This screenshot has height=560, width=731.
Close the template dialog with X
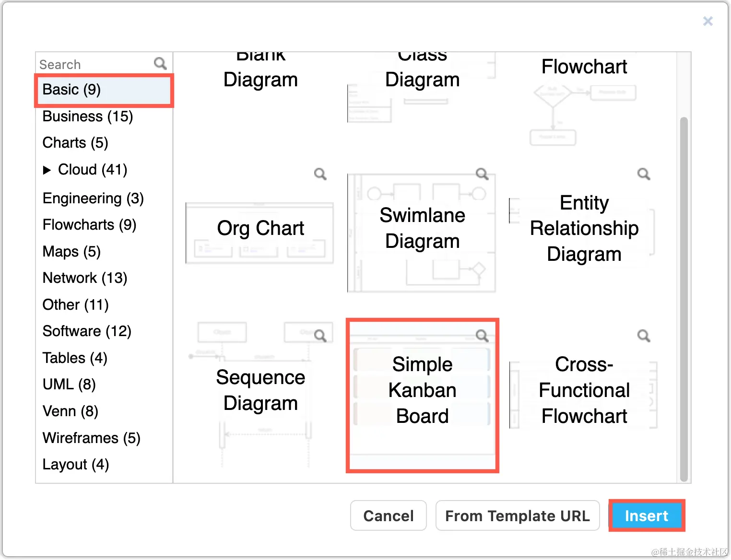[707, 21]
